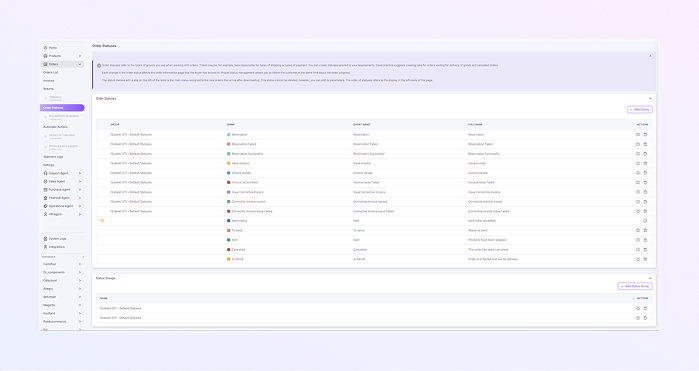Delete the Issue Invoice status
This screenshot has width=699, height=371.
(x=645, y=163)
